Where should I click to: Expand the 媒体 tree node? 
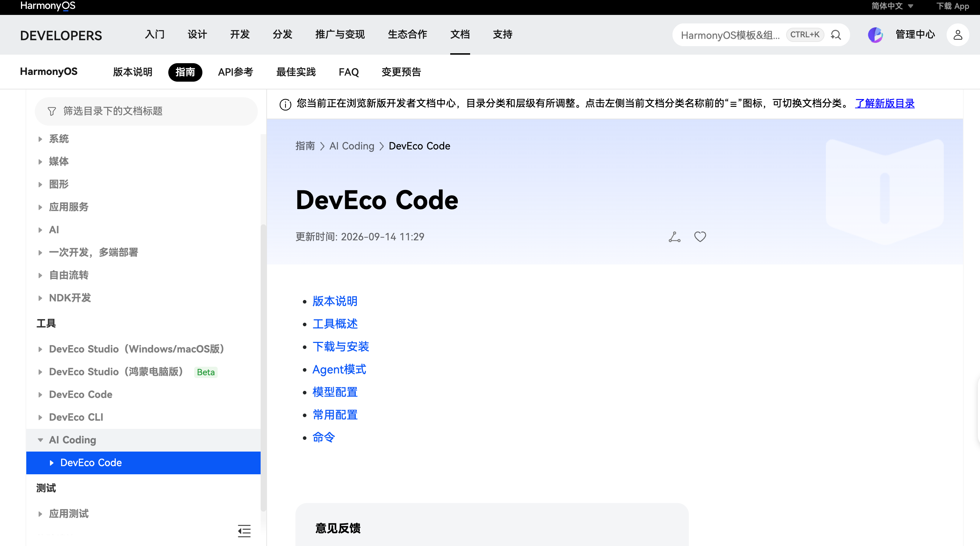[40, 162]
